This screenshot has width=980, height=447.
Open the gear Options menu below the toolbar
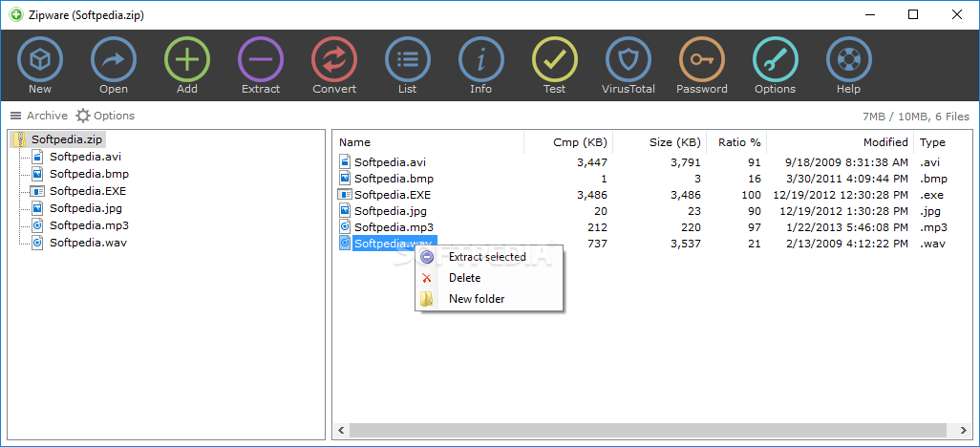tap(105, 116)
